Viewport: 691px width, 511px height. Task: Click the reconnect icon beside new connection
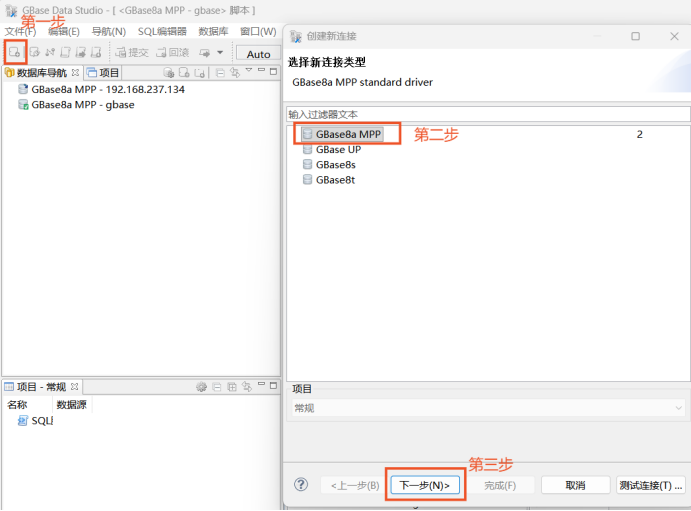pyautogui.click(x=35, y=52)
